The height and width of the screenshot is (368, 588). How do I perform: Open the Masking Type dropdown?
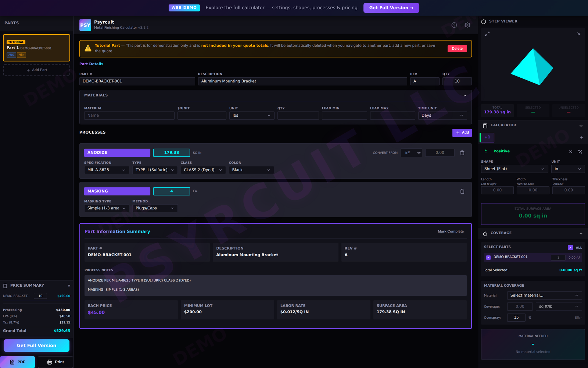click(107, 208)
